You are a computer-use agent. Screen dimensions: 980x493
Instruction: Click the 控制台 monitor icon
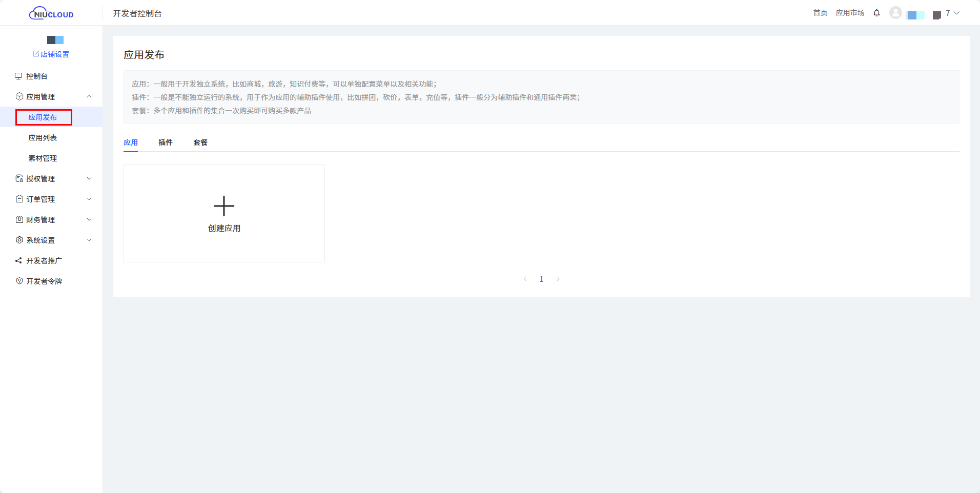point(19,76)
